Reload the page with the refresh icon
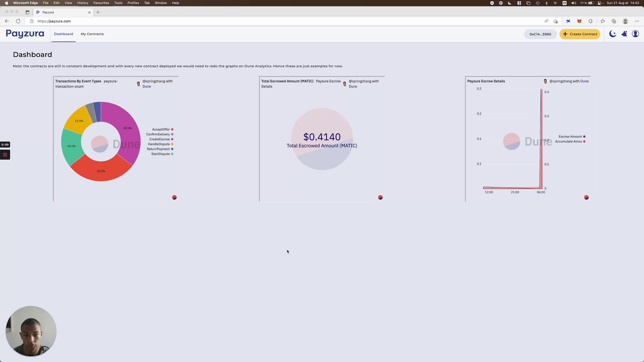This screenshot has width=644, height=362. [18, 21]
